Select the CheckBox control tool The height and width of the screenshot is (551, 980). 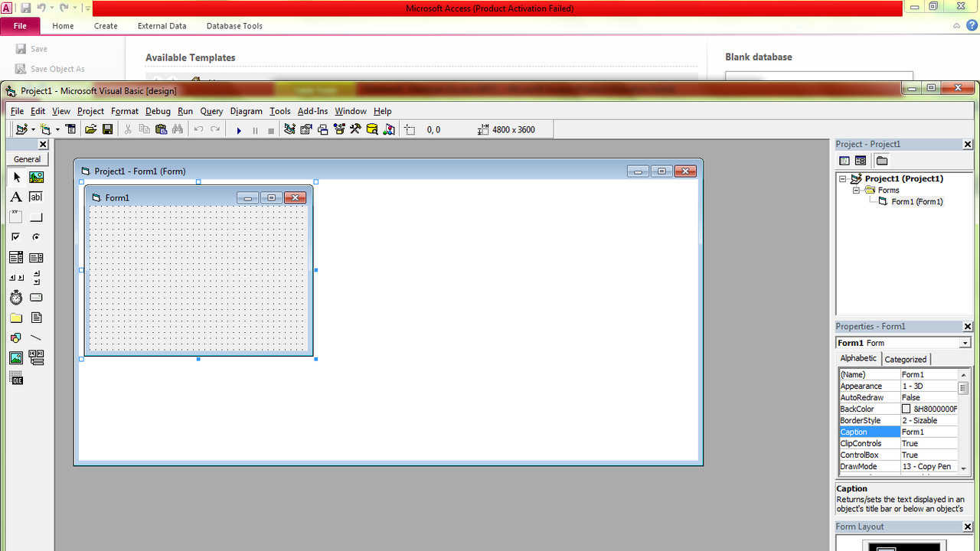(x=16, y=237)
